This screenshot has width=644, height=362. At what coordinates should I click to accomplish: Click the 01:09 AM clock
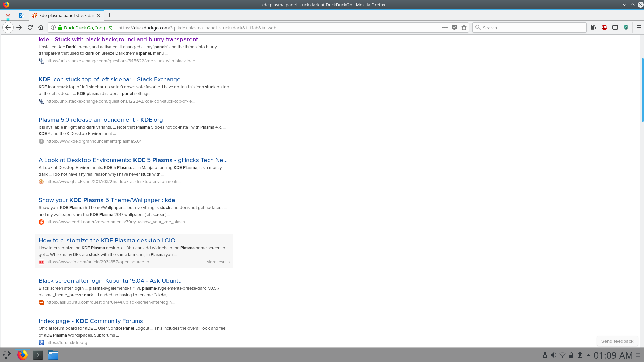(x=613, y=355)
